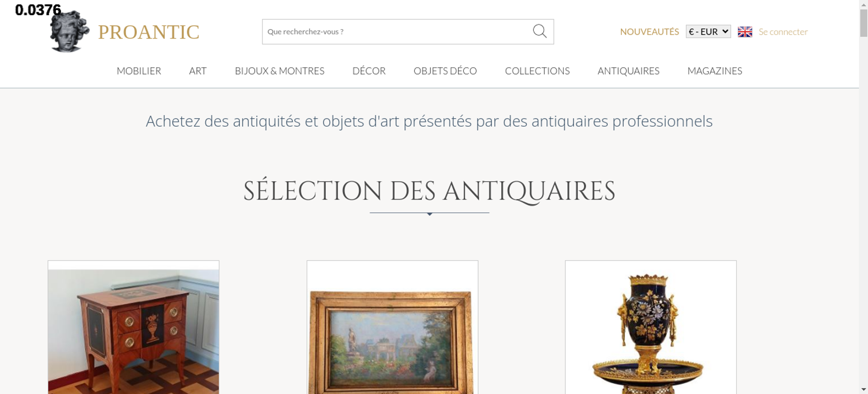The image size is (868, 394).
Task: Open the ART menu
Action: point(198,71)
